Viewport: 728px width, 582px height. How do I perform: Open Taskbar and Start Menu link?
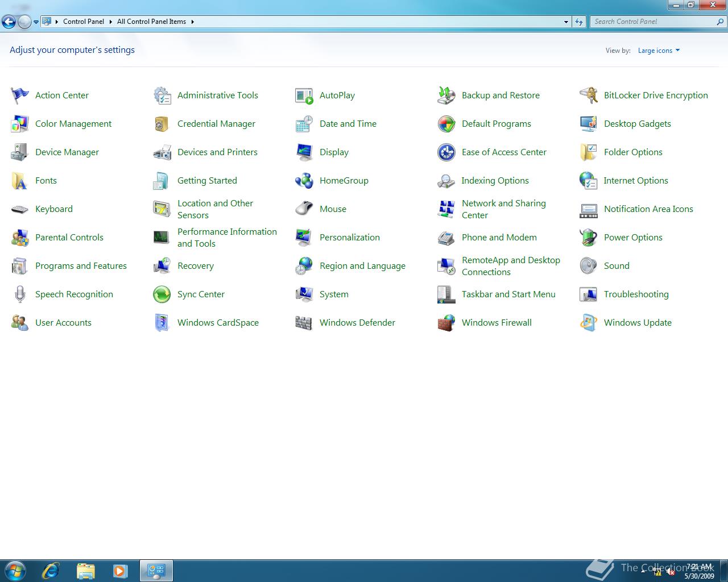pos(508,294)
